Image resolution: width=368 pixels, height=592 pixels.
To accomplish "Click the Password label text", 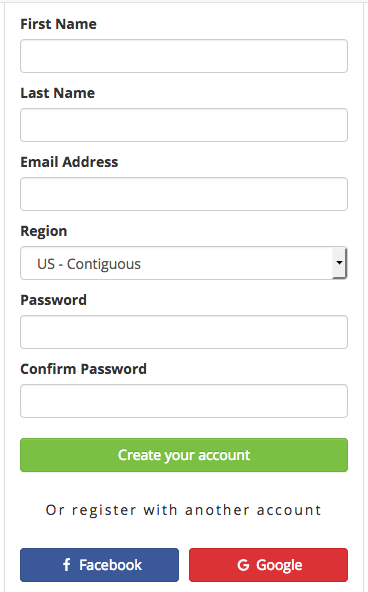I will tap(54, 300).
